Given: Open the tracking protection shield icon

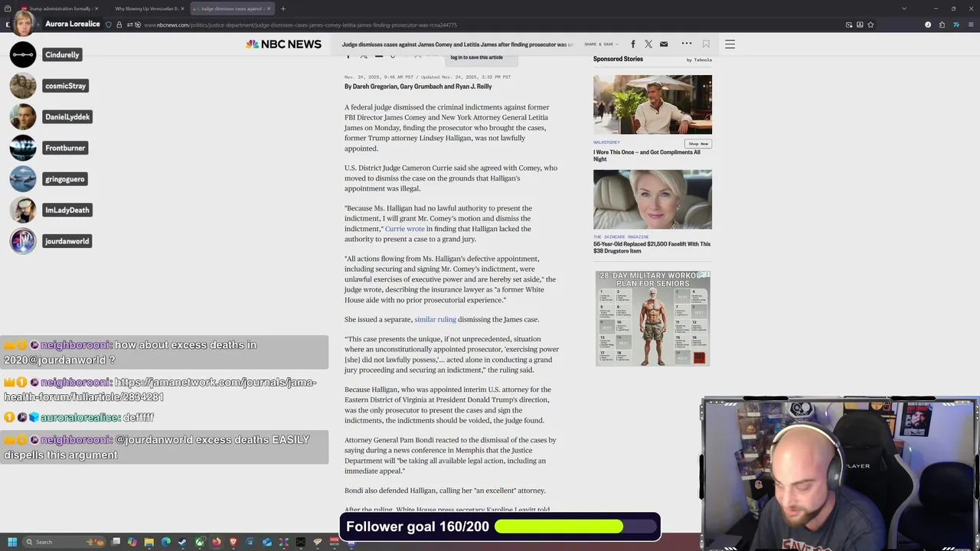Looking at the screenshot, I should (x=108, y=24).
